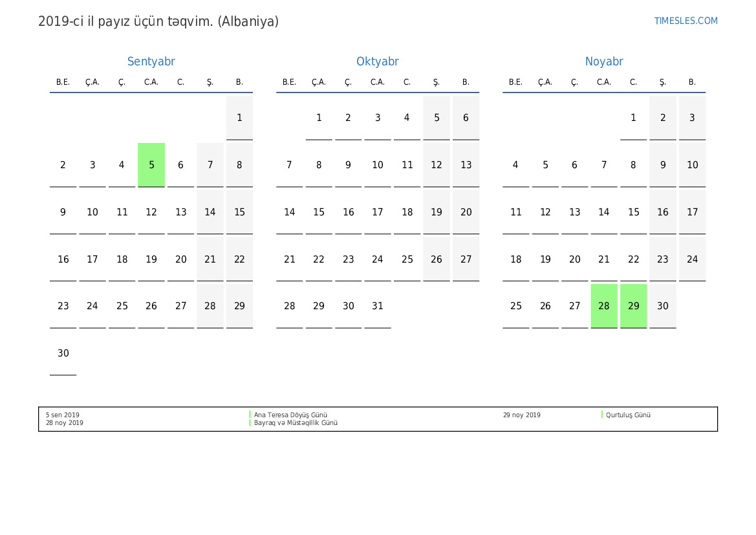Click the Bayraq və Müstəqillik Günü legend entry
This screenshot has width=756, height=535.
[x=296, y=423]
